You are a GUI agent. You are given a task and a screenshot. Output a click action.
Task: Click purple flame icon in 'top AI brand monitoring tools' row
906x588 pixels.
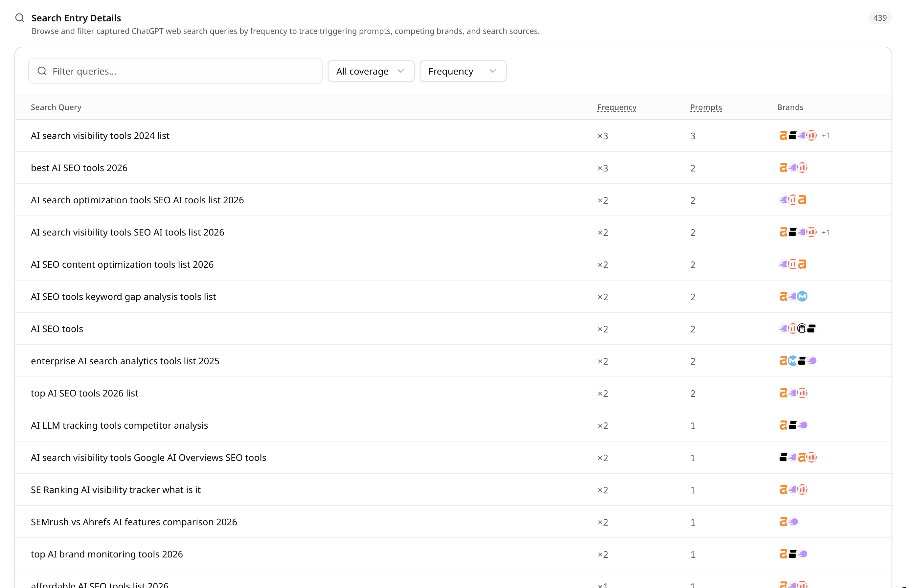click(802, 554)
